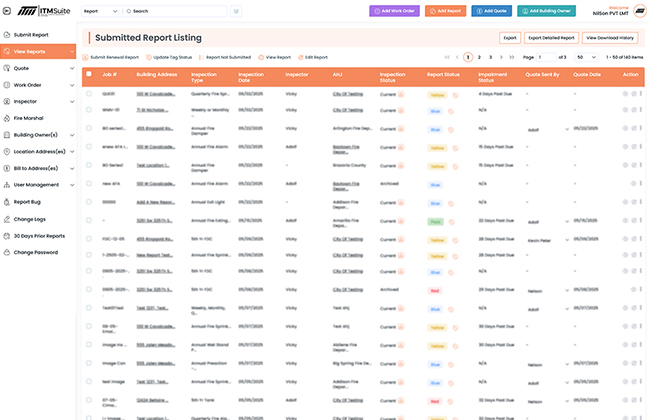Select the checkbox for test image row
The height and width of the screenshot is (420, 647).
coord(89,382)
